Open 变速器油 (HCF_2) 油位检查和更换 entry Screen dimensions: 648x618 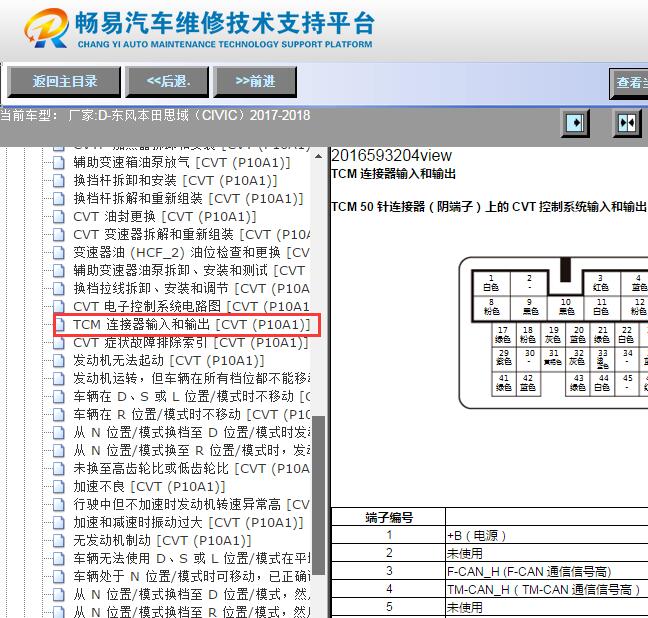(x=191, y=253)
